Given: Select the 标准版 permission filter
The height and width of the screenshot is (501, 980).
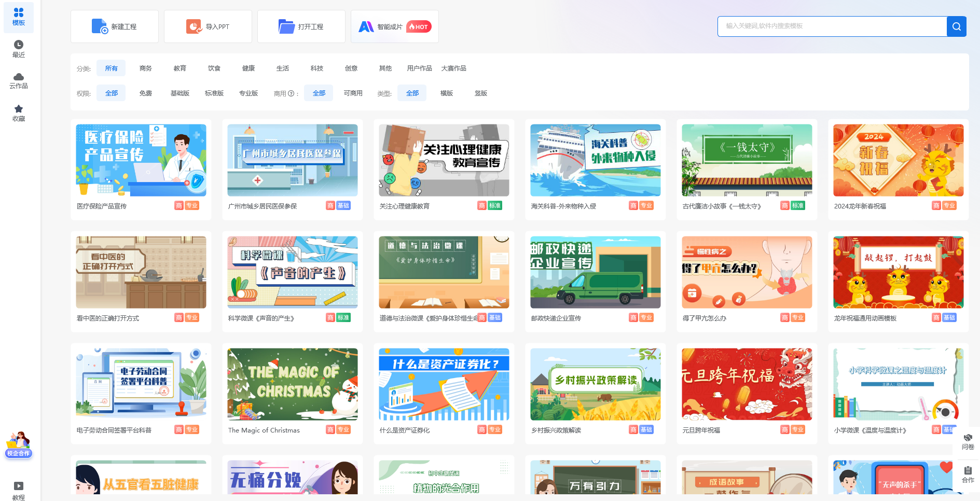Looking at the screenshot, I should point(214,93).
